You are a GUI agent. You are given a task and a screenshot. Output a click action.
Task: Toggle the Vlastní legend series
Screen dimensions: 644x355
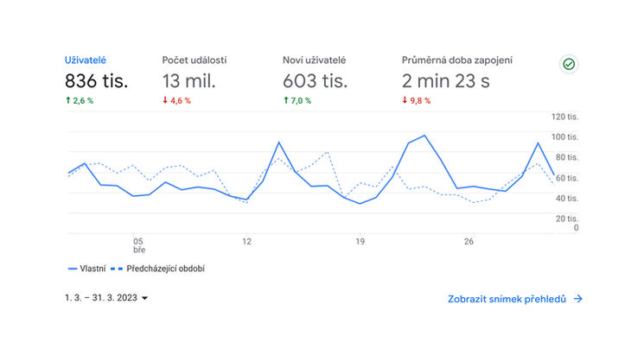pyautogui.click(x=92, y=269)
